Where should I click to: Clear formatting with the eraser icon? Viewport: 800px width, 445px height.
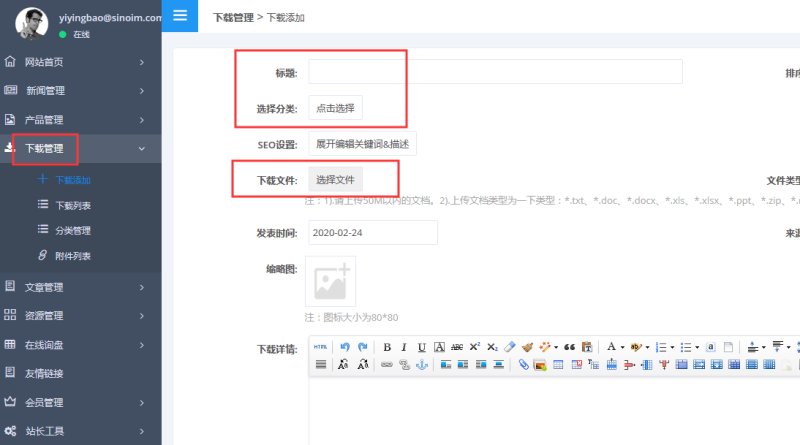tap(510, 347)
